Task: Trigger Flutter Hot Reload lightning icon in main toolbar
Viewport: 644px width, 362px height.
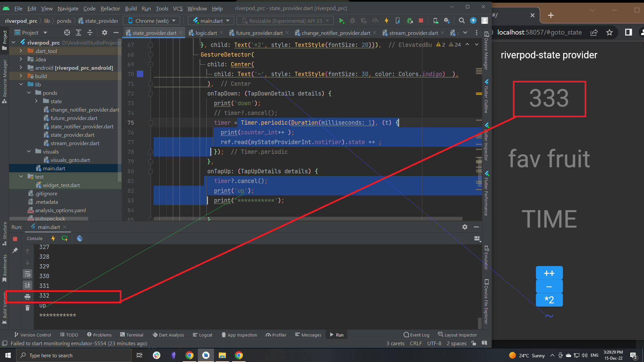Action: coord(386,21)
